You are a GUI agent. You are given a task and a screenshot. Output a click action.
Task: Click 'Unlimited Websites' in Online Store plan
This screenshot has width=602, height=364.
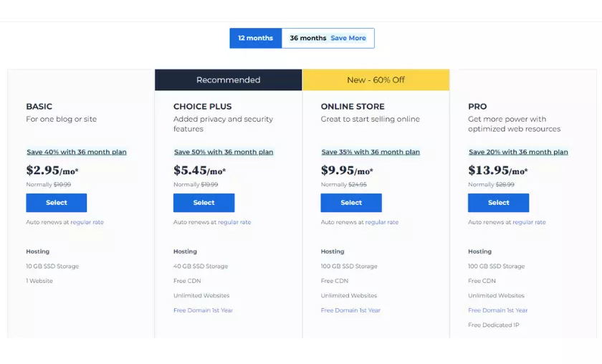(348, 296)
